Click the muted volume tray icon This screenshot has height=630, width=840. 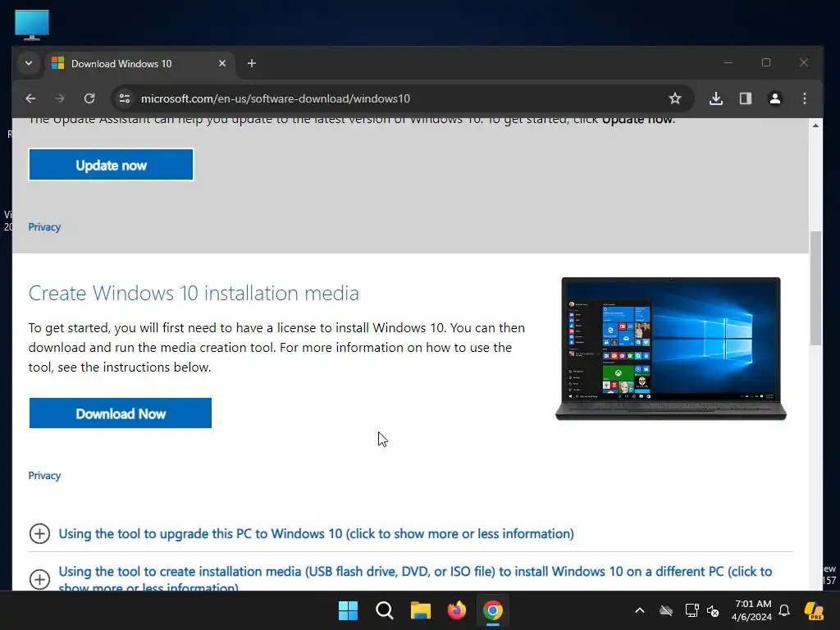coord(713,610)
